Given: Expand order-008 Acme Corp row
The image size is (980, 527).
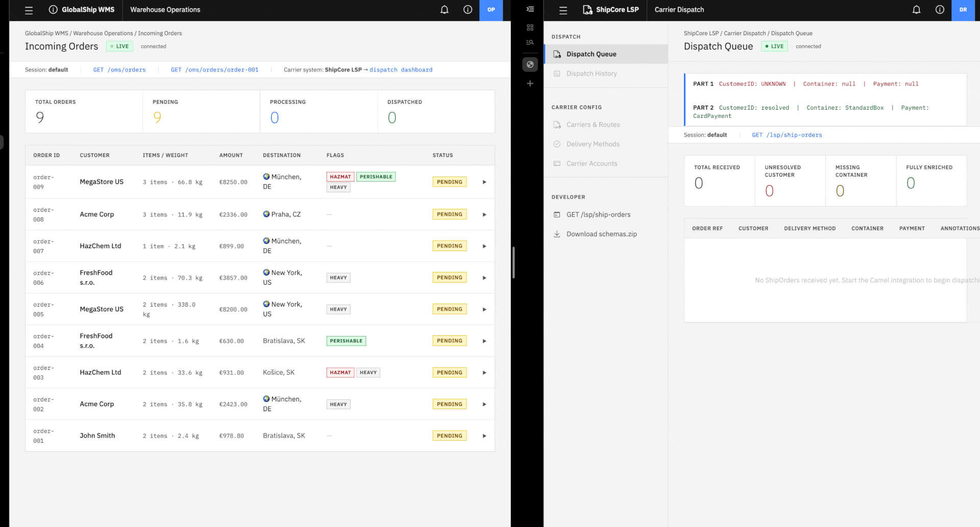Looking at the screenshot, I should point(484,215).
